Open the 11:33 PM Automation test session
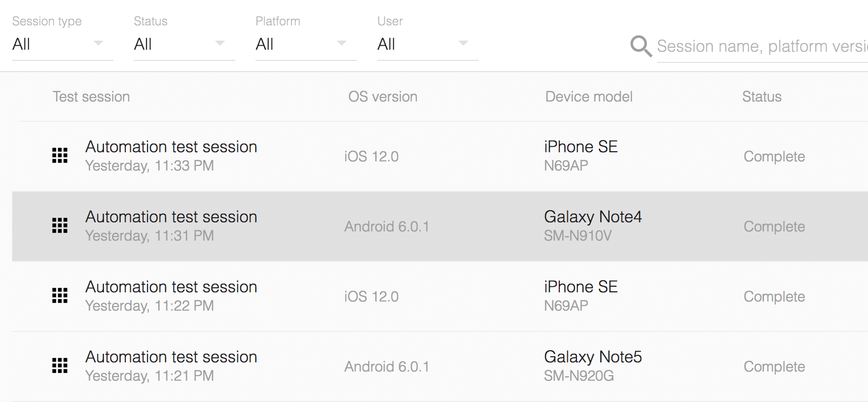This screenshot has height=402, width=868. 171,147
